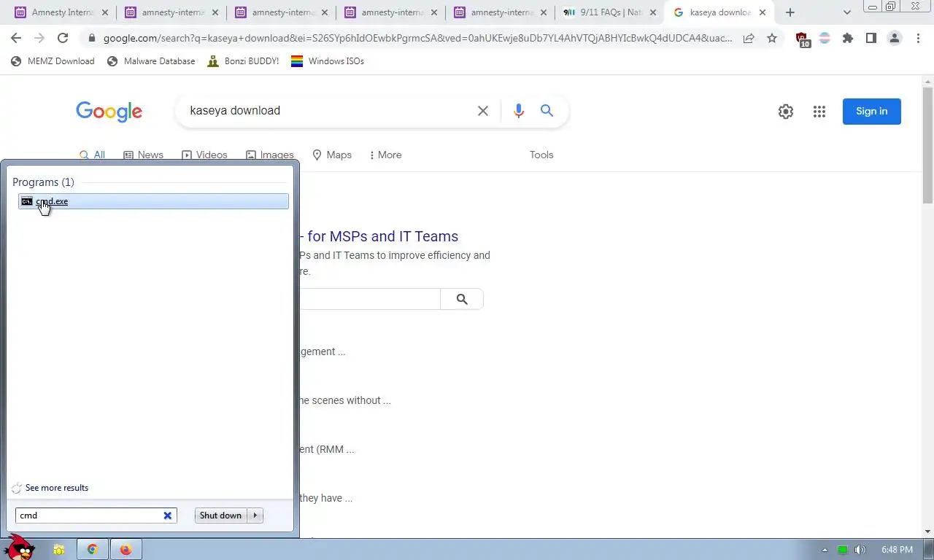
Task: Launch Firefox from the taskbar
Action: 126,550
